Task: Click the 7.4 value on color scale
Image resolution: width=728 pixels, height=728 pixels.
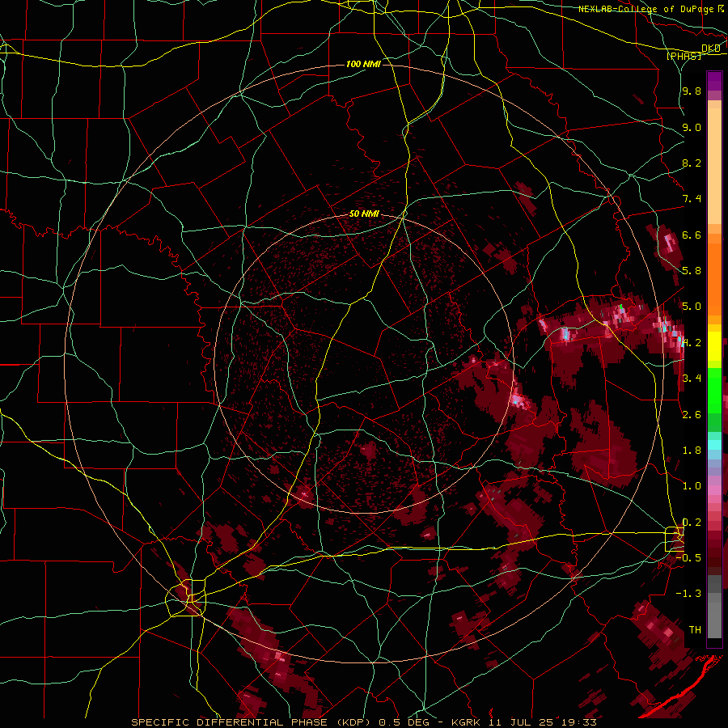Action: click(x=692, y=199)
